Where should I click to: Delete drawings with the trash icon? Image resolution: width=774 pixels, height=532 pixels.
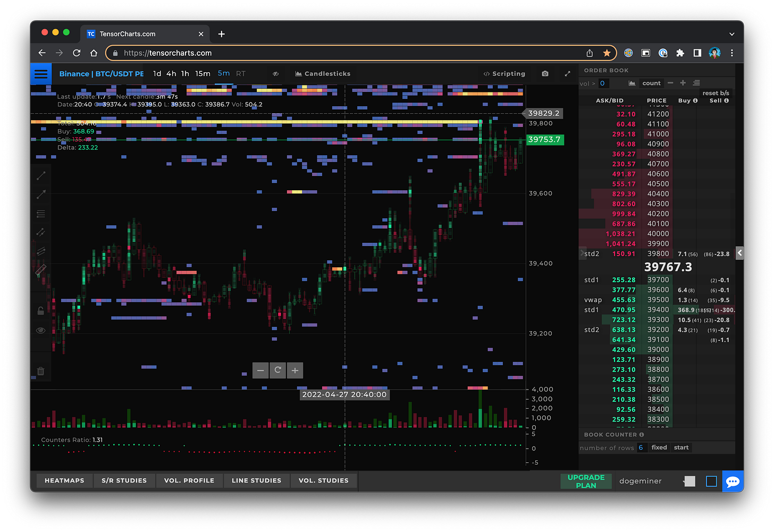click(x=41, y=371)
